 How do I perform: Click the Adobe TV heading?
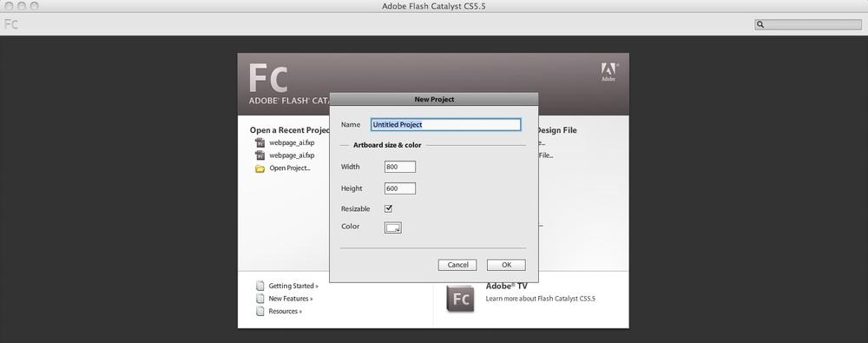(507, 287)
